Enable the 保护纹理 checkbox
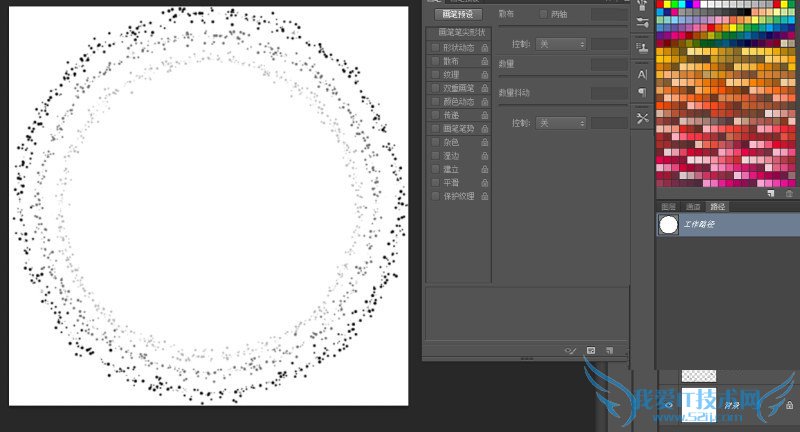 pyautogui.click(x=435, y=196)
